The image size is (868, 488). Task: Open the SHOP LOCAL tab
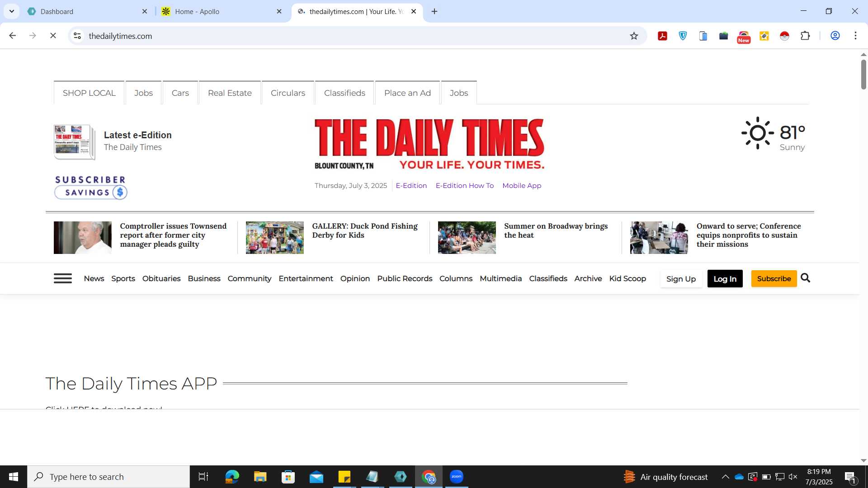pos(89,93)
